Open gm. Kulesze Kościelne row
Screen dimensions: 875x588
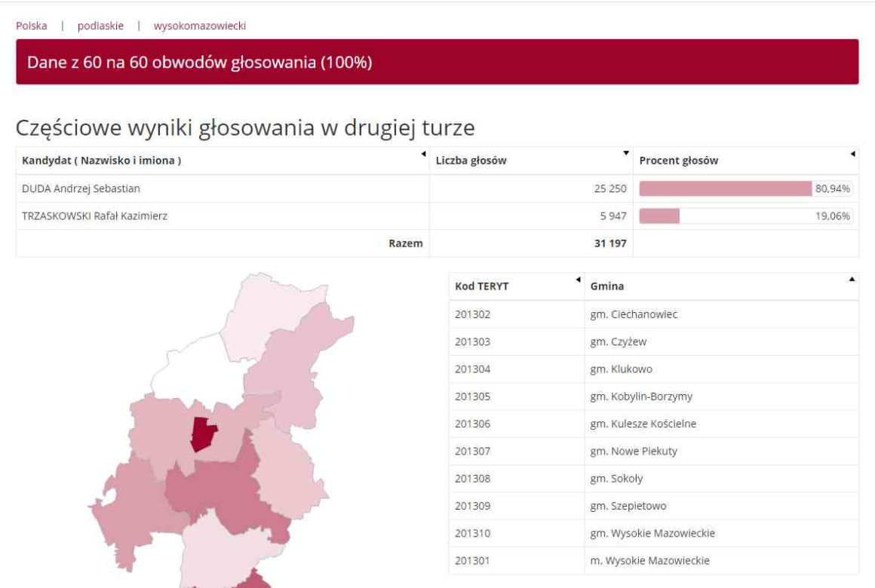(654, 424)
